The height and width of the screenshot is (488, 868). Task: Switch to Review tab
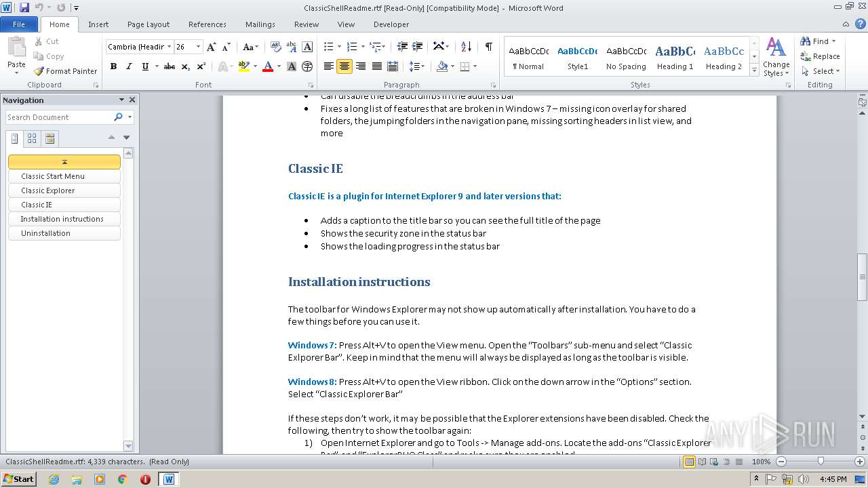pos(307,24)
